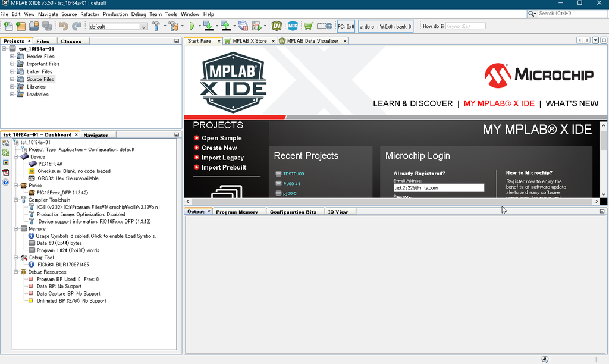Close the Output tab
This screenshot has width=609, height=364.
209,211
